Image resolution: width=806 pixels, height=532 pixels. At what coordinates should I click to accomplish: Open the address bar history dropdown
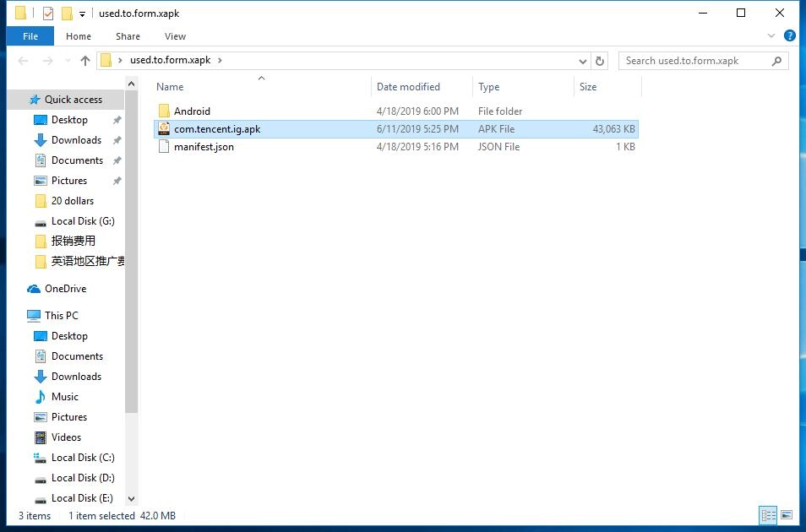coord(583,61)
